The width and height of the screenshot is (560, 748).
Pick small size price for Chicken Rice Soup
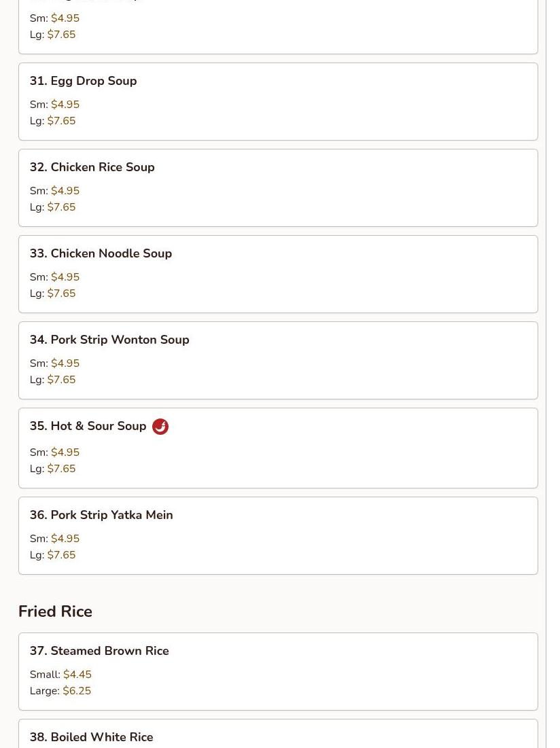click(x=65, y=191)
